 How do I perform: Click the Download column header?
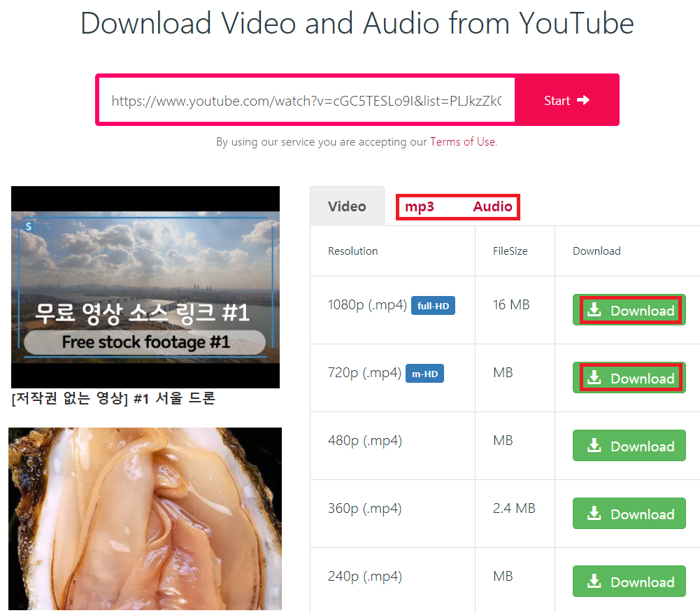click(597, 251)
